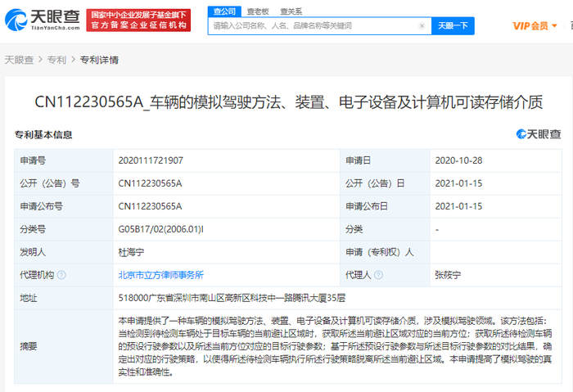Viewport: 573px width, 392px height.
Task: Click the 专利基本信息 section heading
Action: (x=43, y=135)
